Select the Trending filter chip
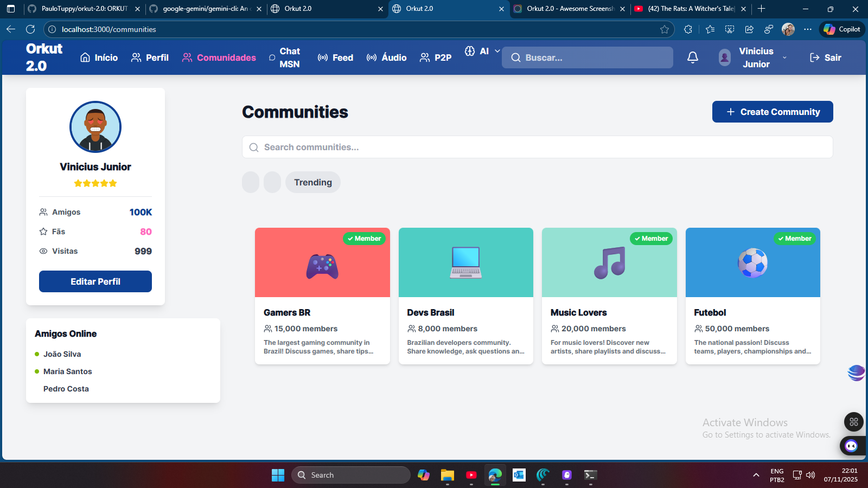This screenshot has height=488, width=868. pos(313,182)
